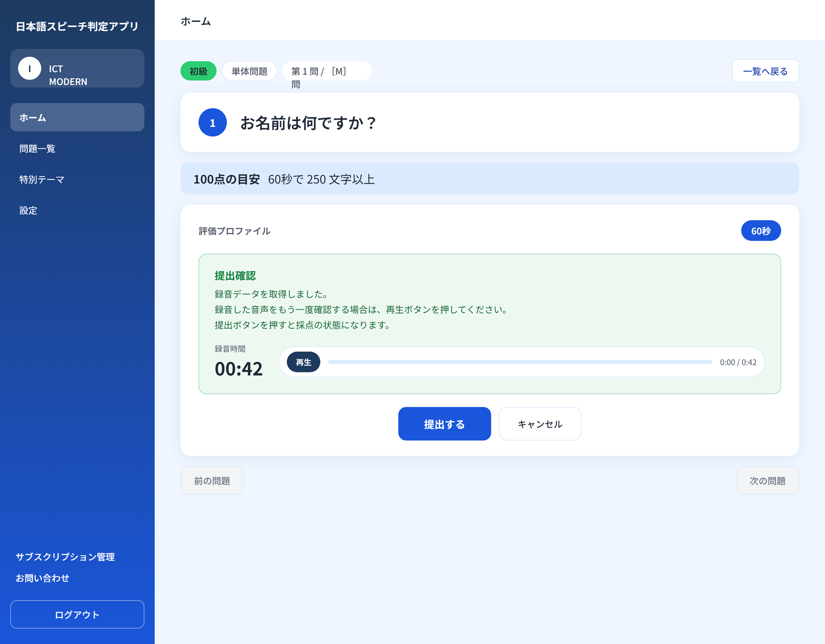Click the audio playback progress bar
The image size is (825, 644).
[520, 362]
